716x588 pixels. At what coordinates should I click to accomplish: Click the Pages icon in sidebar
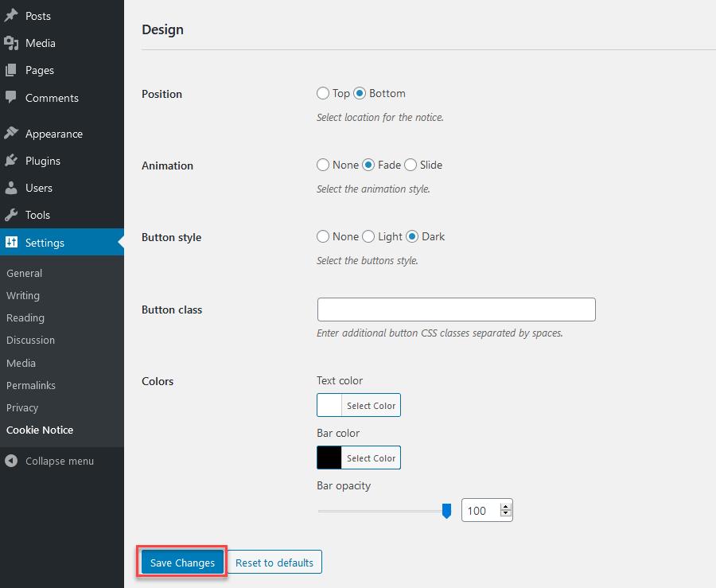[x=11, y=70]
